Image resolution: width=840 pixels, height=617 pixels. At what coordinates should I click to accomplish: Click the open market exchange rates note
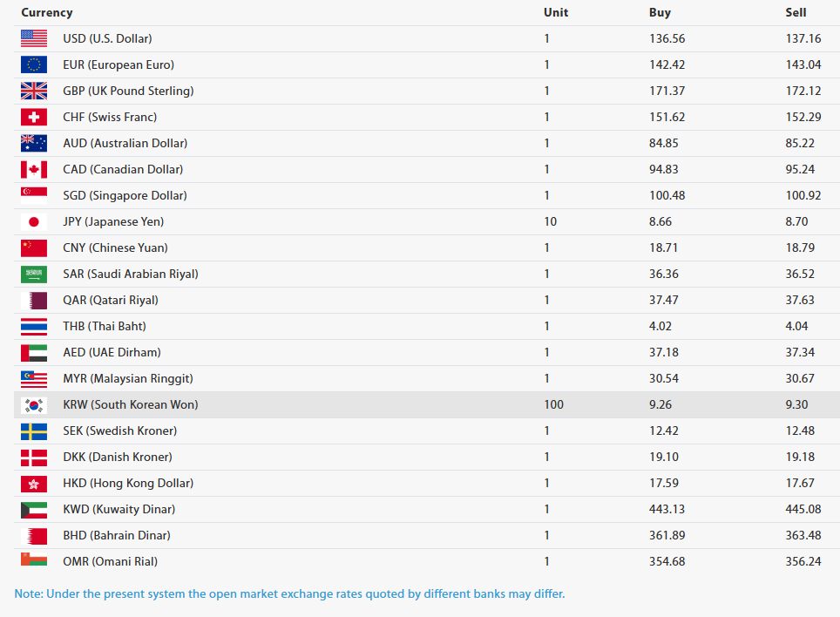(x=289, y=594)
